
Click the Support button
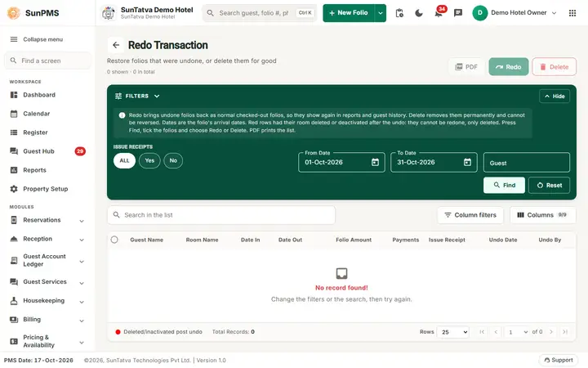[559, 360]
